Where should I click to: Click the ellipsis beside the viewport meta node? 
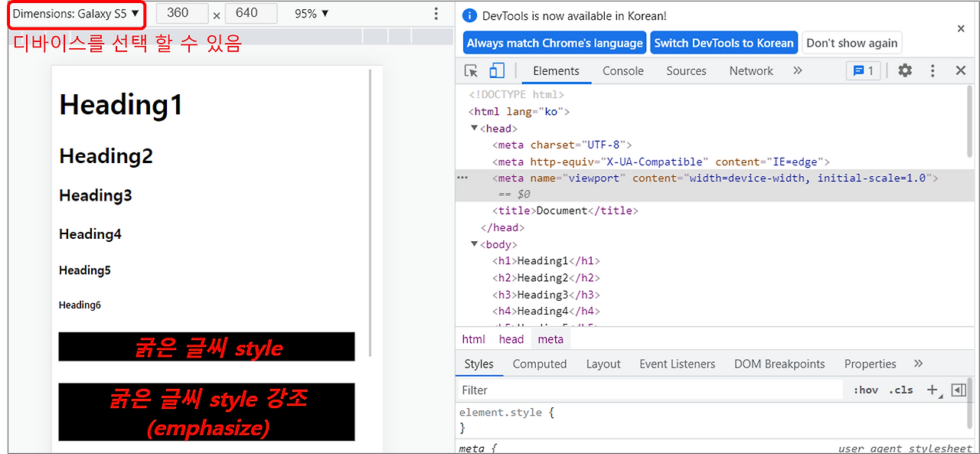click(462, 177)
